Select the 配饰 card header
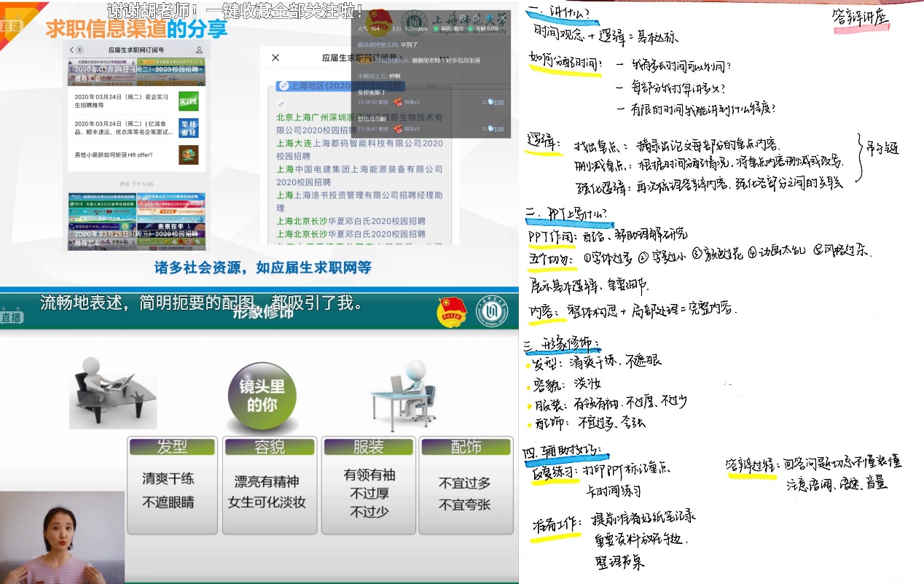The height and width of the screenshot is (584, 924). [x=466, y=447]
